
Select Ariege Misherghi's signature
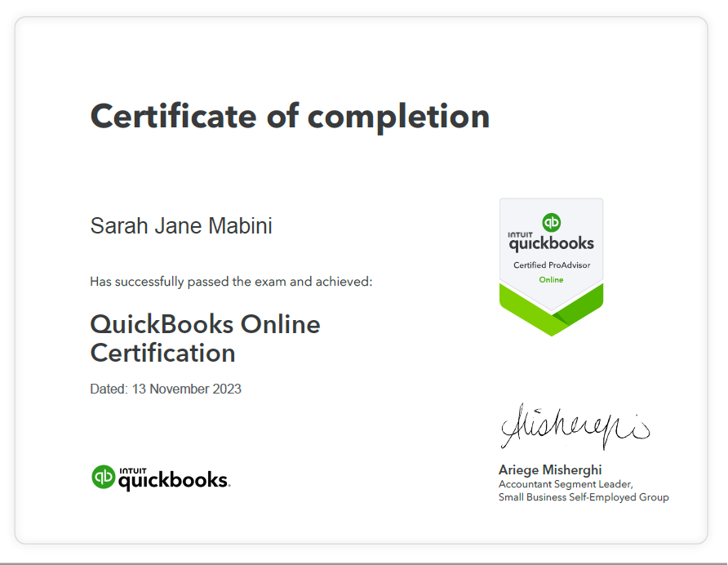click(x=575, y=425)
